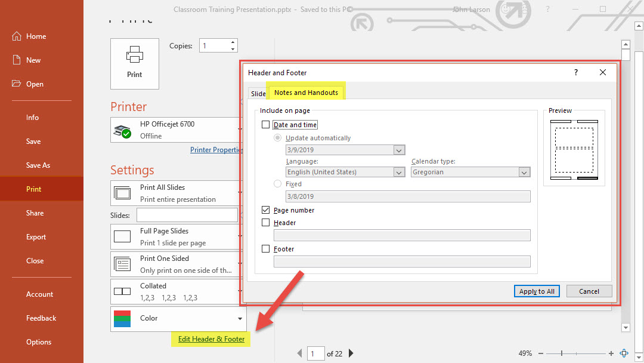Open Header and Footer dialog help icon

(575, 72)
